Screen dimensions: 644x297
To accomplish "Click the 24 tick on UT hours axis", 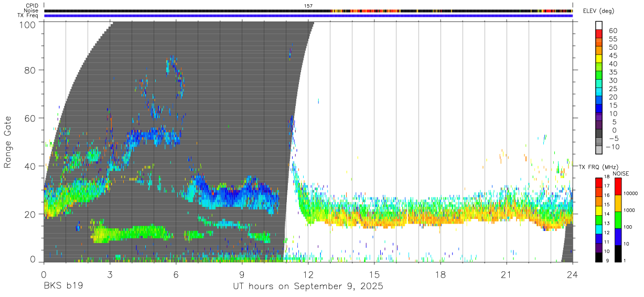I will tap(572, 274).
